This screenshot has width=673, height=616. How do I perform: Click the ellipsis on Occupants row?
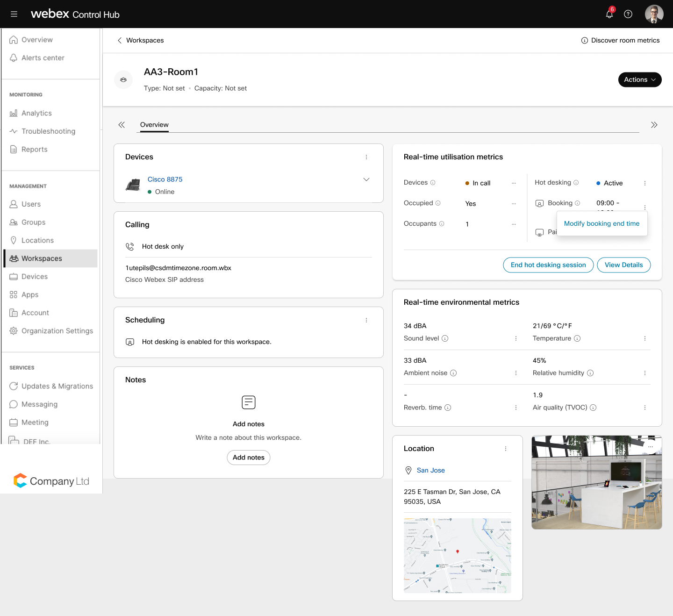pyautogui.click(x=514, y=224)
